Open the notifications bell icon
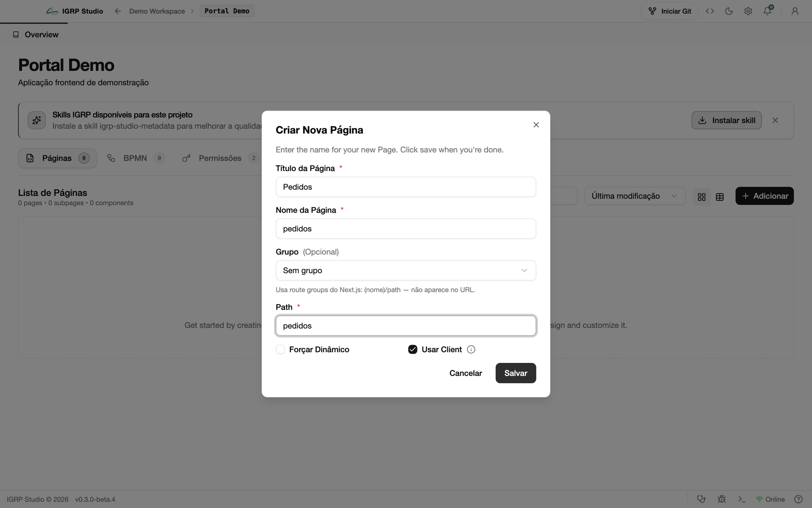812x508 pixels. (767, 11)
